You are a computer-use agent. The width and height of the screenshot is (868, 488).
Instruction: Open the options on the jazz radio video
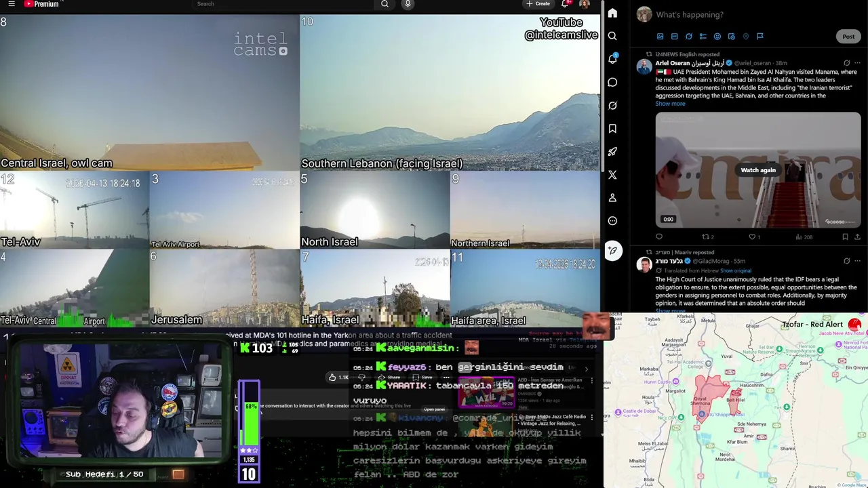pyautogui.click(x=592, y=417)
